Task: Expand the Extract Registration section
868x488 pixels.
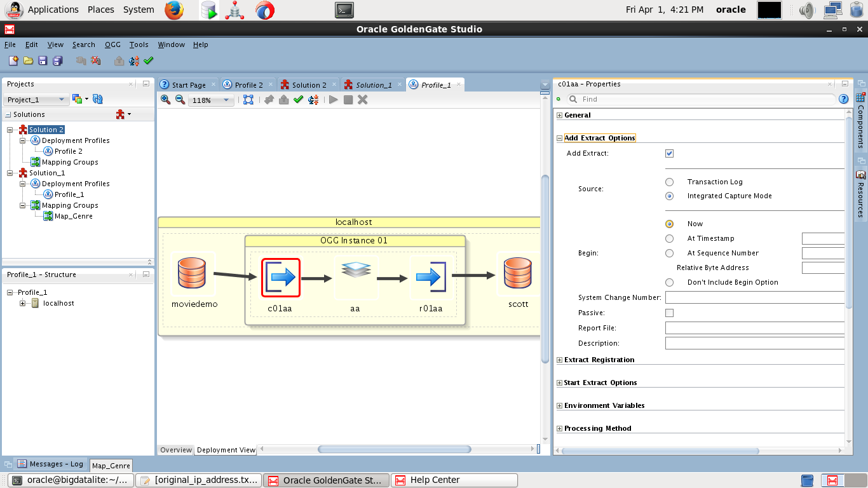Action: click(559, 360)
